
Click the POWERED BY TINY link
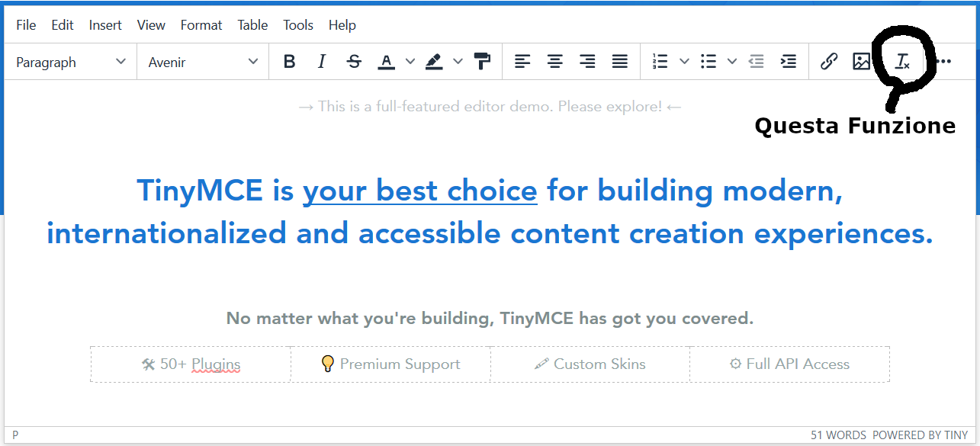pos(920,435)
